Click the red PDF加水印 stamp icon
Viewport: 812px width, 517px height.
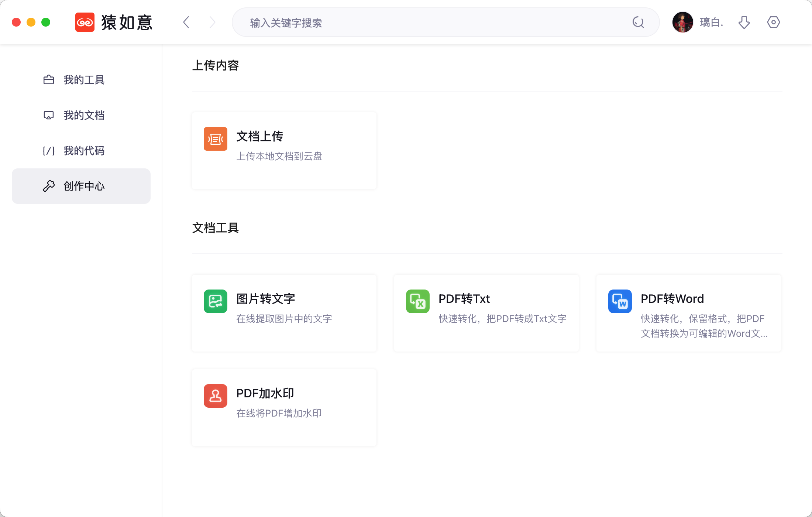click(216, 396)
